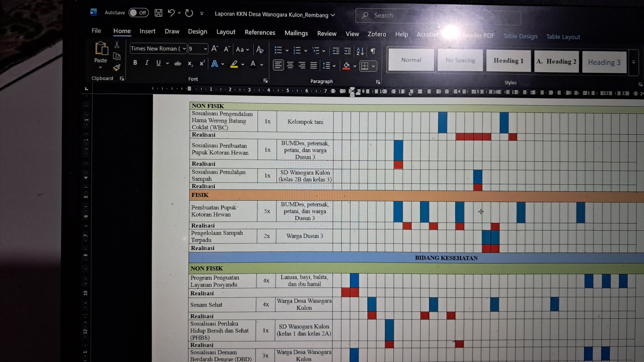Click the Justify alignment icon

tap(313, 65)
